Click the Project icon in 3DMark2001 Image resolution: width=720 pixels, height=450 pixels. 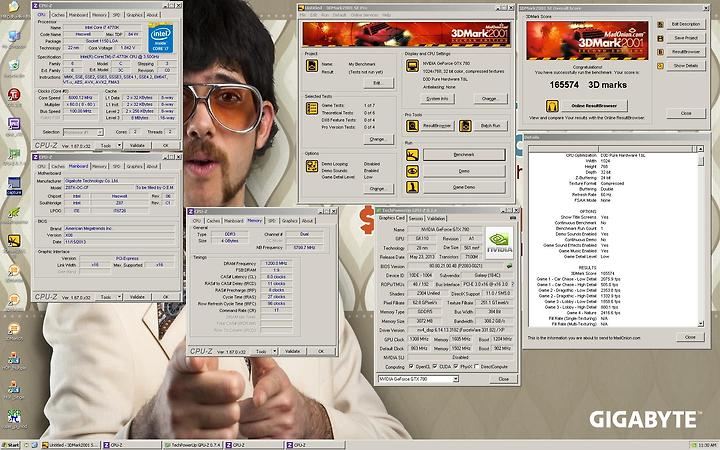point(312,66)
